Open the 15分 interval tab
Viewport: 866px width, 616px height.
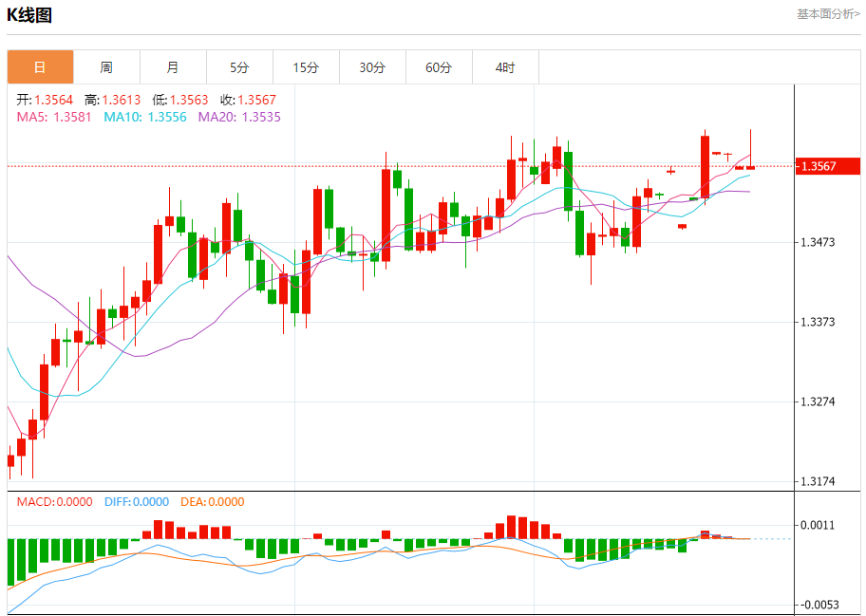(x=306, y=67)
